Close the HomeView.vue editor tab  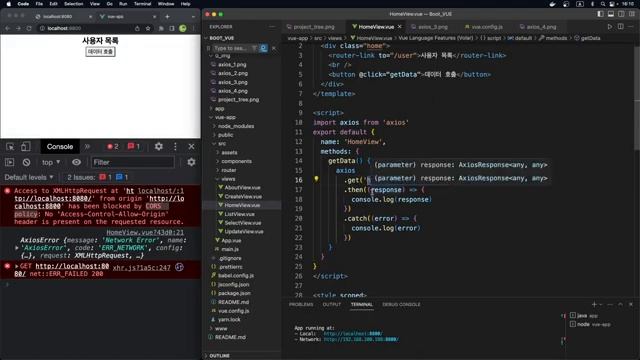[400, 27]
